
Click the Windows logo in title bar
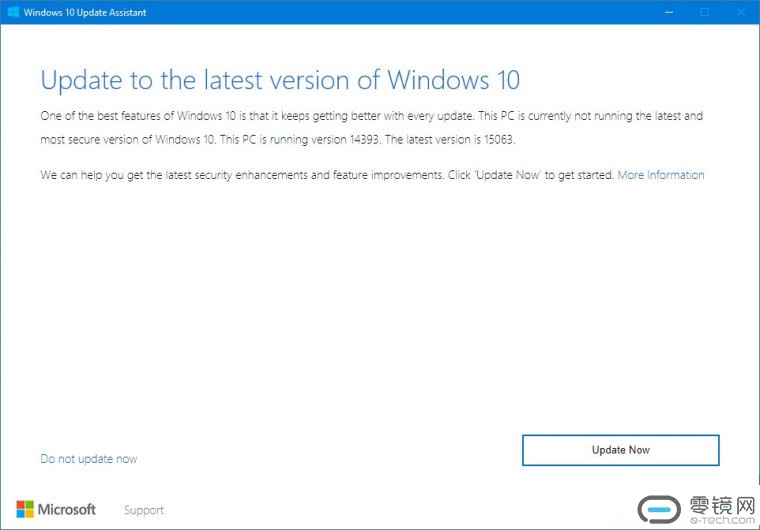click(13, 12)
